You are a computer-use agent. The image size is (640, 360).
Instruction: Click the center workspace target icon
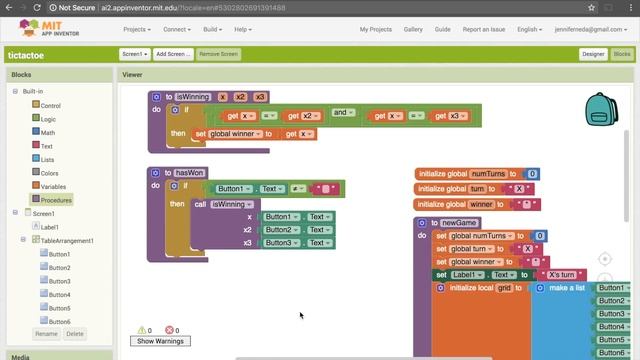pyautogui.click(x=605, y=259)
